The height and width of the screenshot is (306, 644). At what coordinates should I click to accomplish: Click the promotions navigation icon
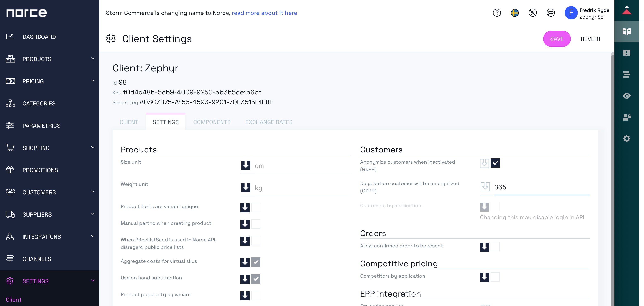[10, 170]
